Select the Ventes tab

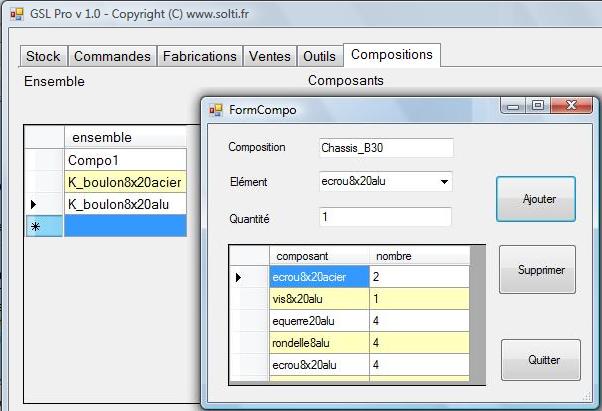[270, 56]
